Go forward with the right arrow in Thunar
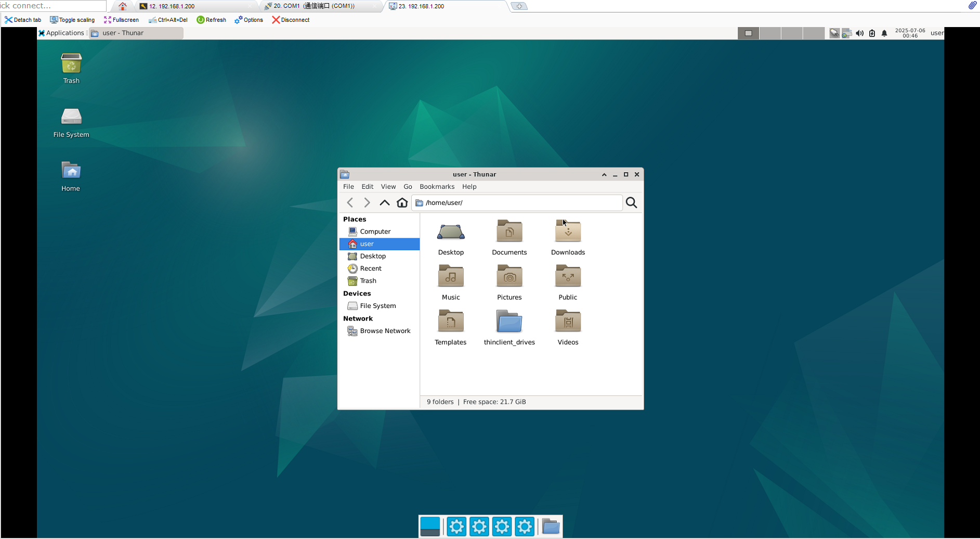Image resolution: width=980 pixels, height=539 pixels. 367,202
